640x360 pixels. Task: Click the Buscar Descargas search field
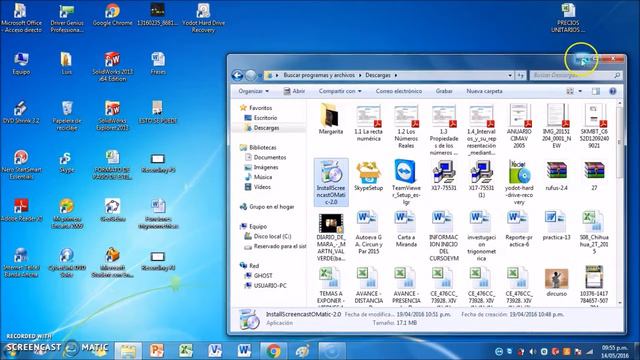pos(576,75)
